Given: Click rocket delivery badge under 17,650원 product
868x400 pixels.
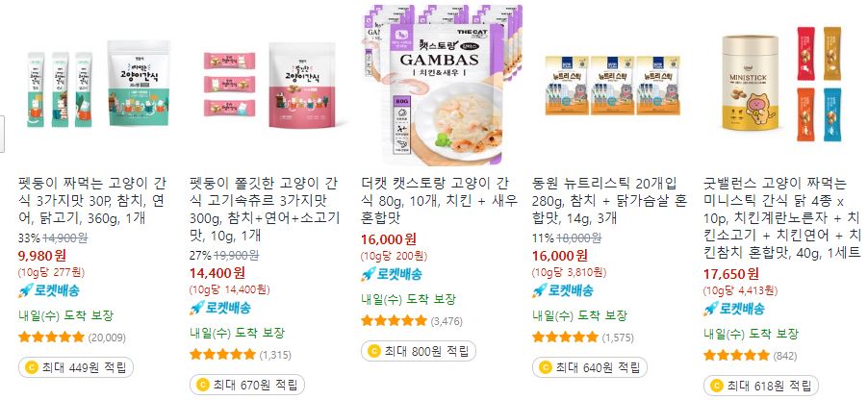Looking at the screenshot, I should pos(733,308).
